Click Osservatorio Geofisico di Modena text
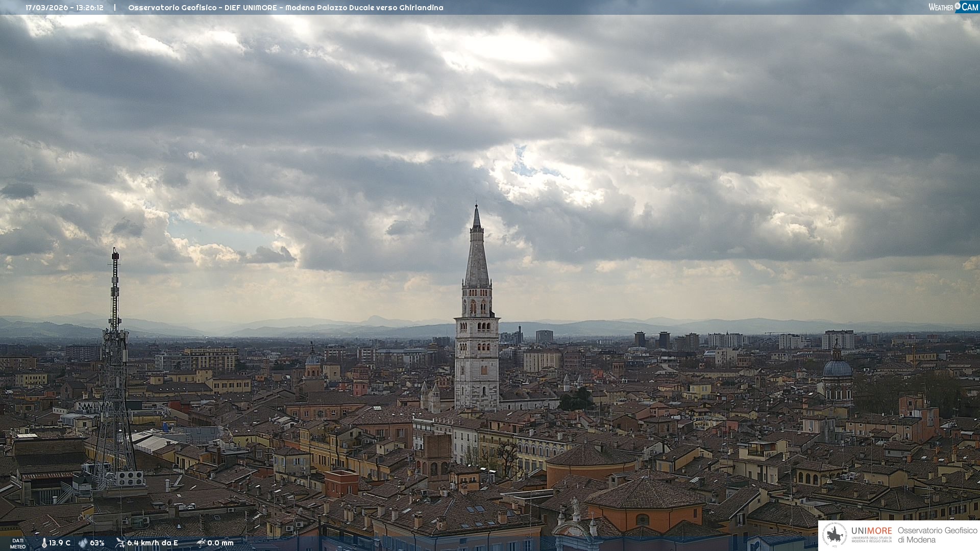Screen dimensions: 980x551 [937, 535]
